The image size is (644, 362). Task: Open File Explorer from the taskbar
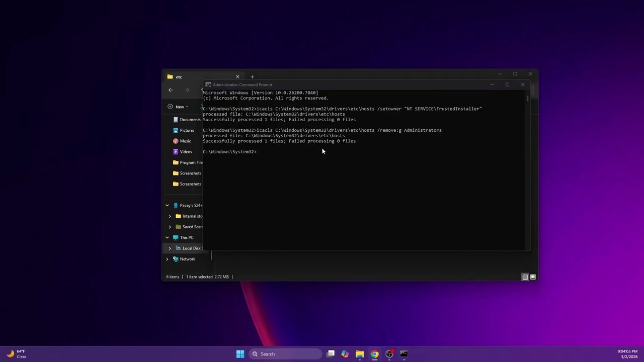[x=360, y=354]
